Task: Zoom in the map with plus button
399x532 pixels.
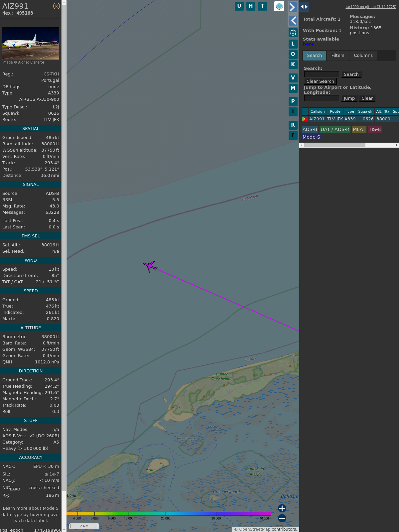Action: point(282,508)
